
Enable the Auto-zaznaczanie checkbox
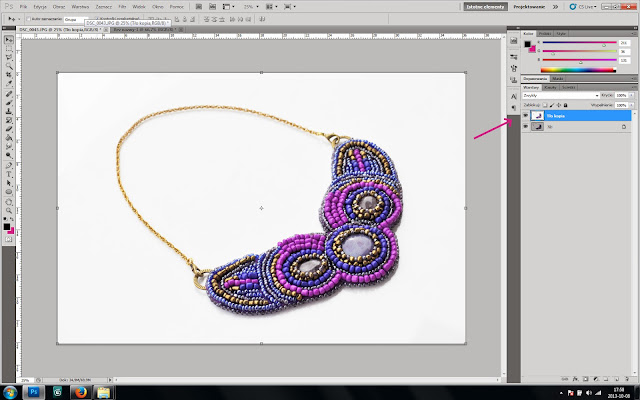click(x=30, y=20)
